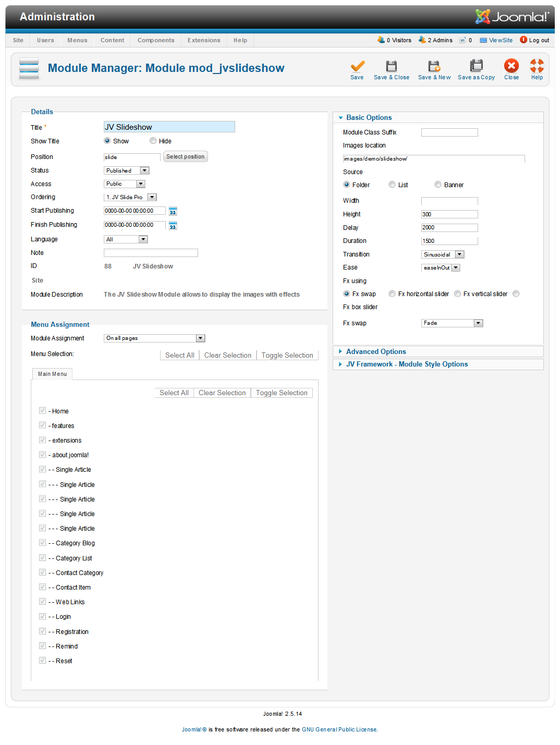The width and height of the screenshot is (560, 745).
Task: Open the Access dropdown
Action: [125, 184]
